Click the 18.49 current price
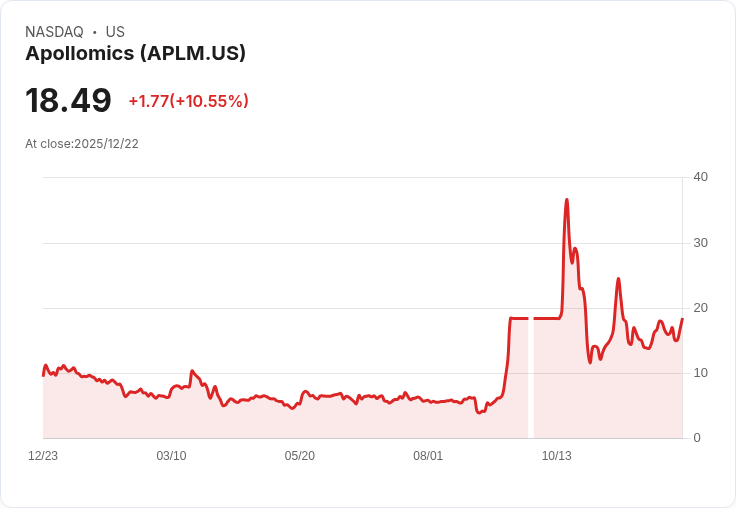 [68, 100]
